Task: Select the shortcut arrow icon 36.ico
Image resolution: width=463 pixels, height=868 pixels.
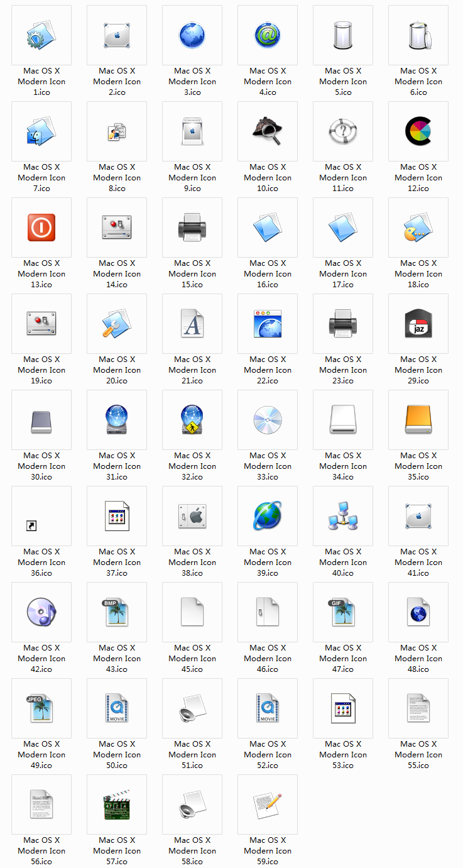Action: point(31,525)
